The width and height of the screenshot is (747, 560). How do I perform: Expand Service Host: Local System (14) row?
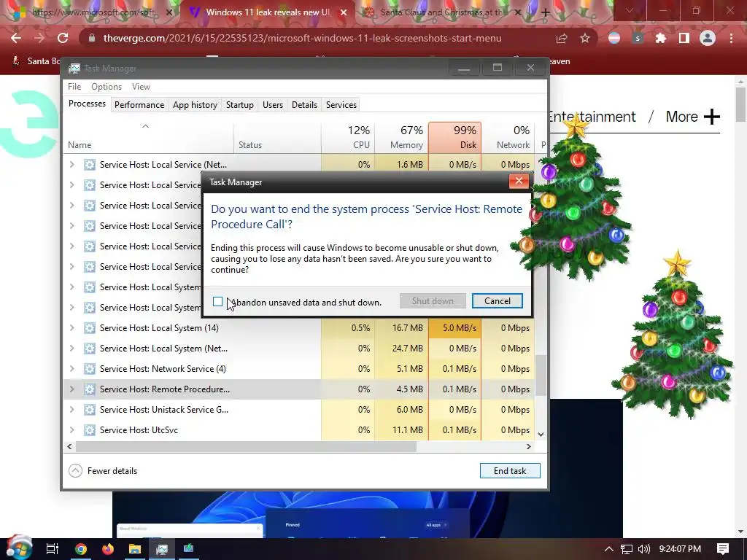(x=72, y=327)
